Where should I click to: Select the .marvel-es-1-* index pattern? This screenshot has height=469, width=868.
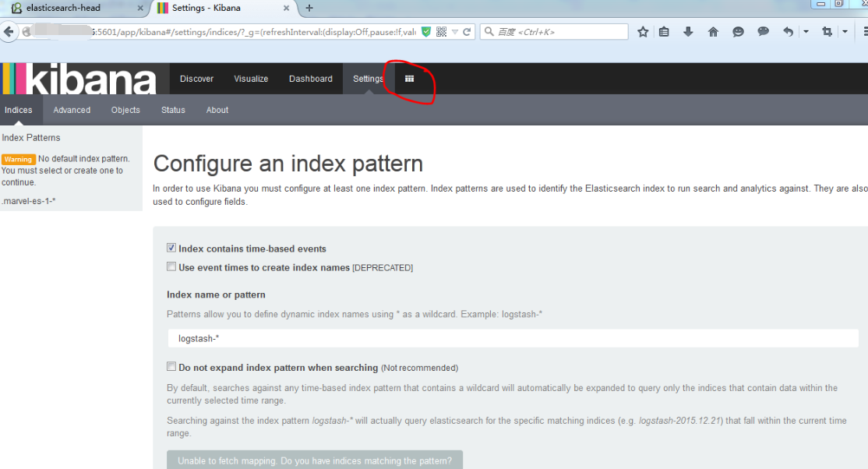(x=29, y=201)
